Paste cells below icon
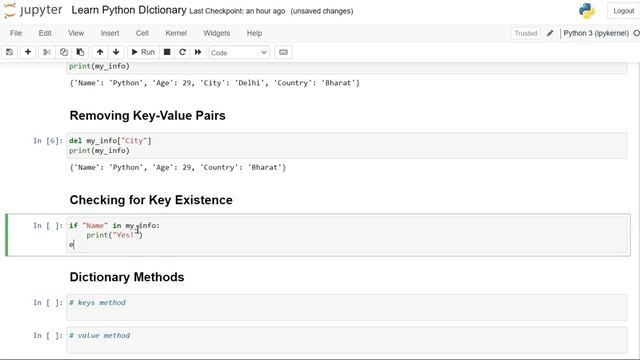The width and height of the screenshot is (640, 360). click(80, 52)
